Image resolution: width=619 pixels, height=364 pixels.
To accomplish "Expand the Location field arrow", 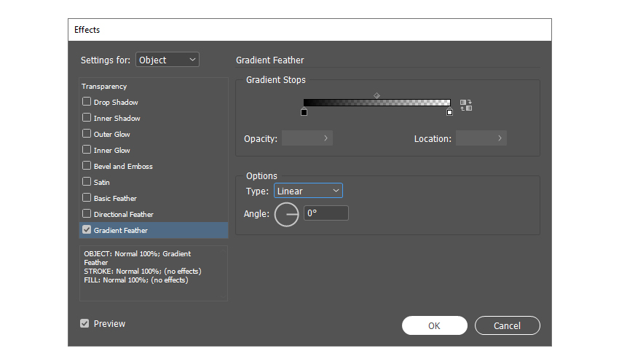I will point(500,138).
